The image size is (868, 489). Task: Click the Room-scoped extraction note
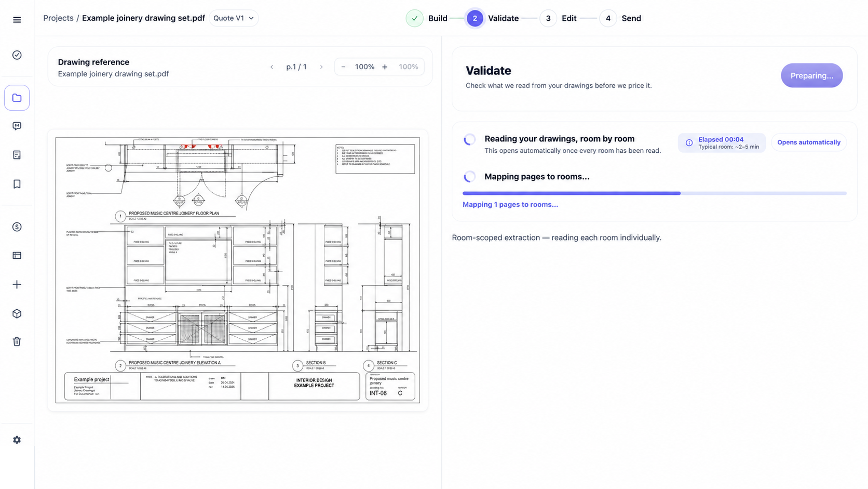click(556, 237)
